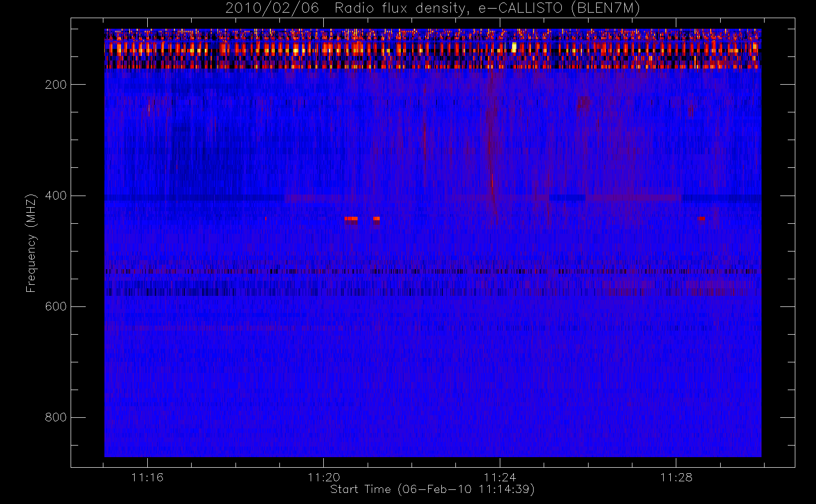Click the 400 frequency tick label
This screenshot has height=504, width=816.
pyautogui.click(x=56, y=196)
